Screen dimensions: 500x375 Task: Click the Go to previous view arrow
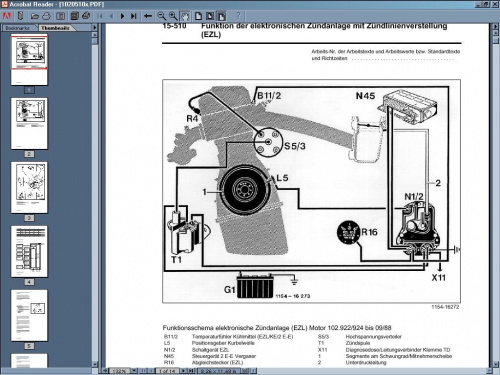tap(148, 16)
